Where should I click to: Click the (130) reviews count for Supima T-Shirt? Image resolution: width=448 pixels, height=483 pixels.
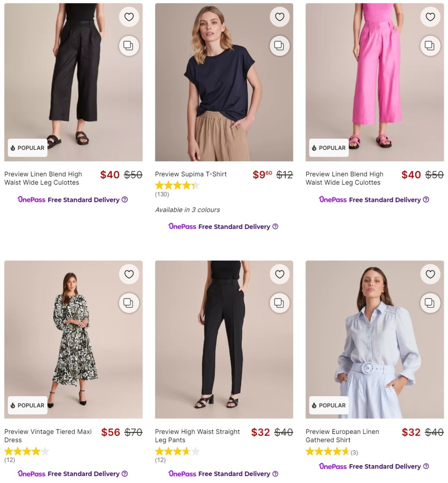(x=162, y=194)
